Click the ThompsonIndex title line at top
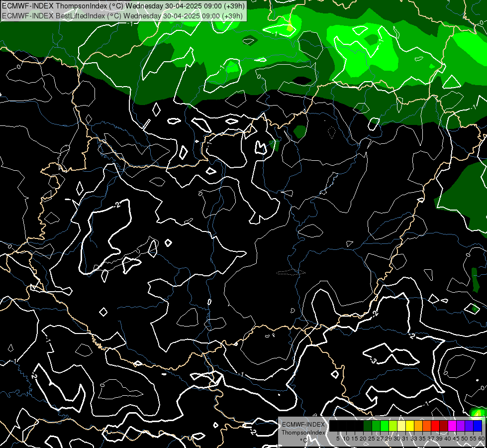This screenshot has height=448, width=487. (x=123, y=5)
